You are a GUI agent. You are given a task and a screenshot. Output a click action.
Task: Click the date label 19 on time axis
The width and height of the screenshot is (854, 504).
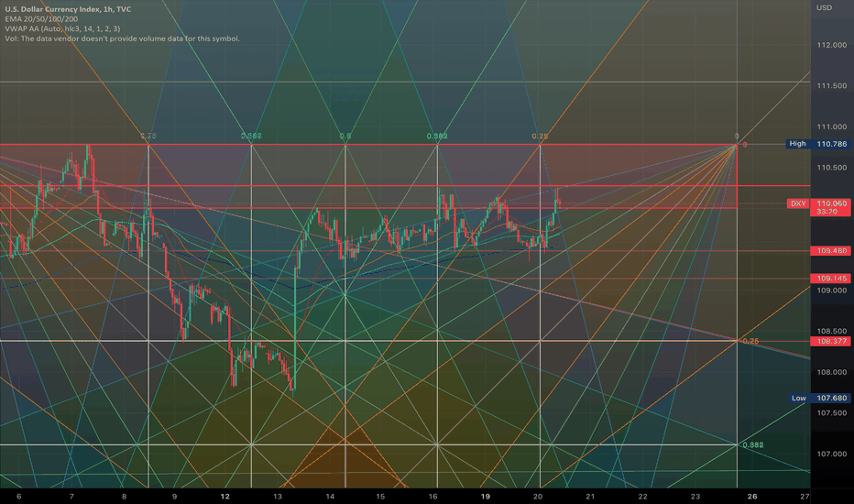[486, 497]
